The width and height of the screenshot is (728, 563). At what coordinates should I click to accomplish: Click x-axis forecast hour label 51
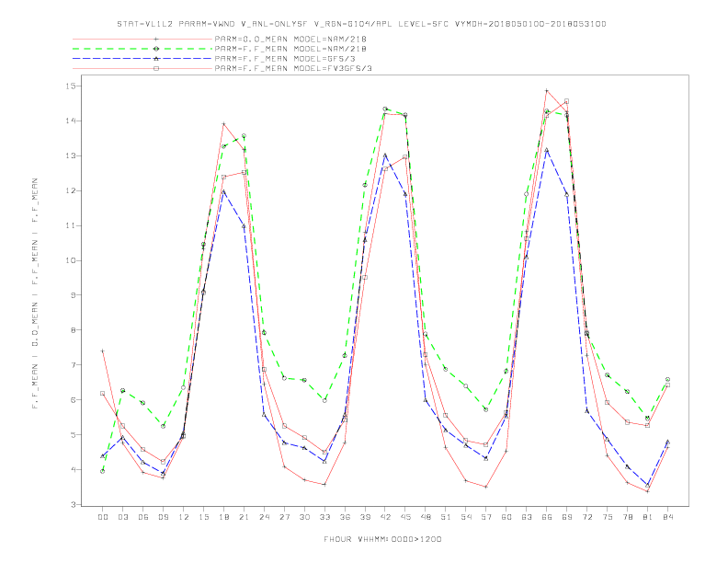pyautogui.click(x=446, y=517)
